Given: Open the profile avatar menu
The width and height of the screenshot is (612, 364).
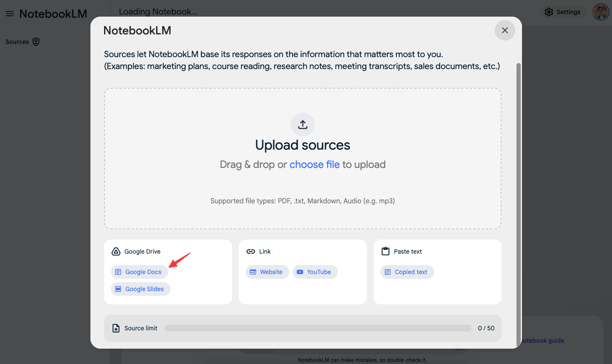Looking at the screenshot, I should [600, 12].
